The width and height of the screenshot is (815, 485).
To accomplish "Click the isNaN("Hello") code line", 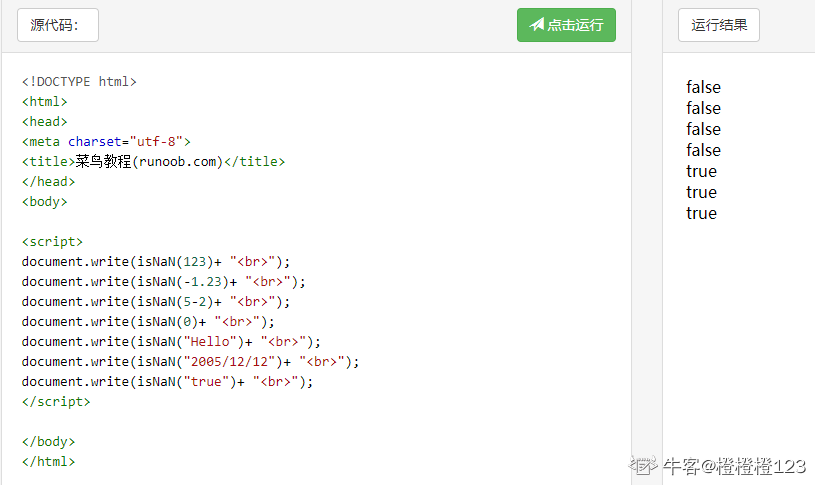I will (x=172, y=342).
